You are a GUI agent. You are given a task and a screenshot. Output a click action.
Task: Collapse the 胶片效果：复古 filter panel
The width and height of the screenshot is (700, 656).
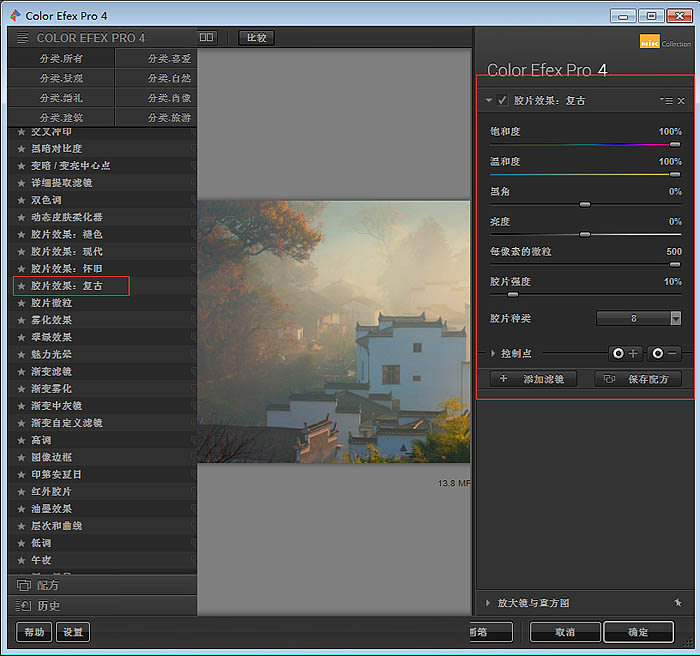(489, 101)
